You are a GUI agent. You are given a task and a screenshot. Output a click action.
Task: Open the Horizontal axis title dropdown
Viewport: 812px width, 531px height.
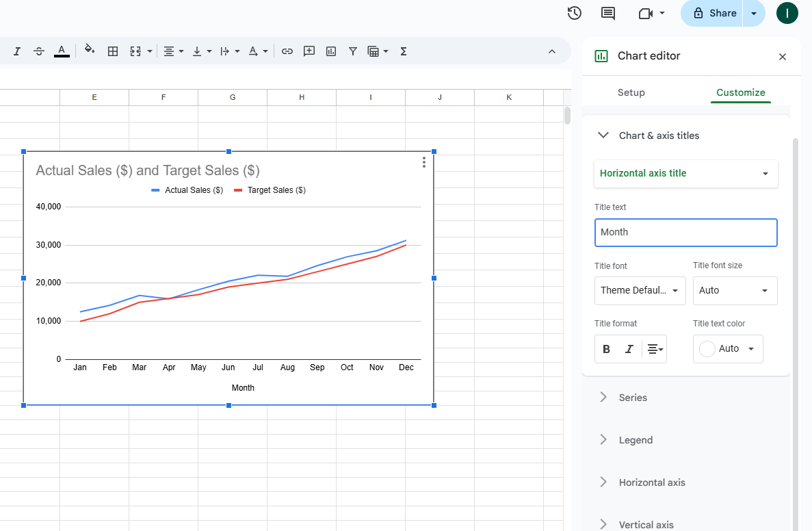click(685, 174)
